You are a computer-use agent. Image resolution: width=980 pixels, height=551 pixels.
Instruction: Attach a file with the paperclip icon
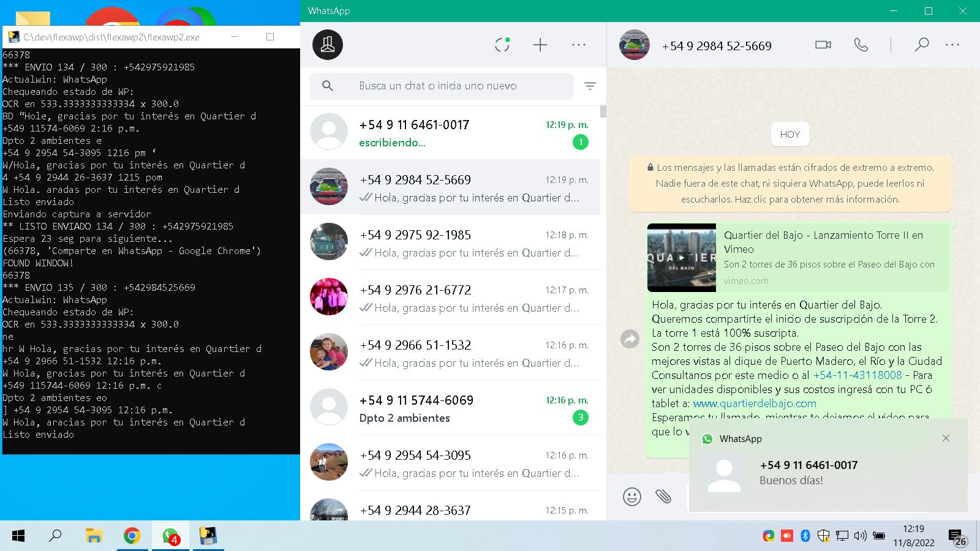point(663,496)
